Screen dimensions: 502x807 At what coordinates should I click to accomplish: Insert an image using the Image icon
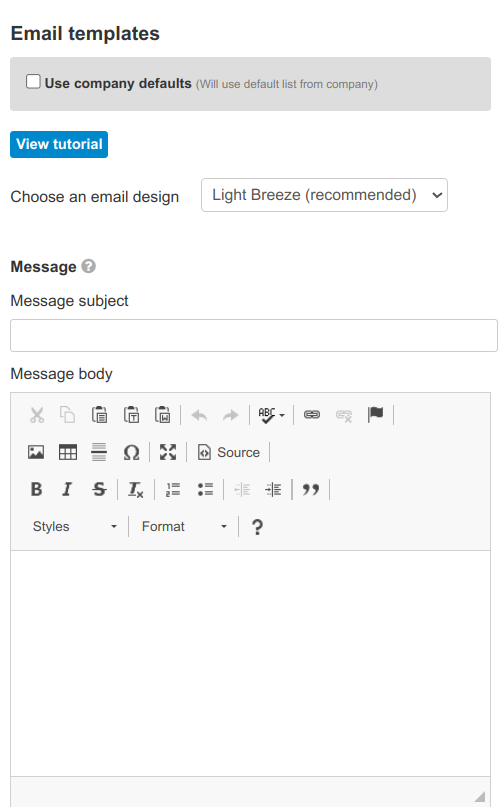(36, 452)
